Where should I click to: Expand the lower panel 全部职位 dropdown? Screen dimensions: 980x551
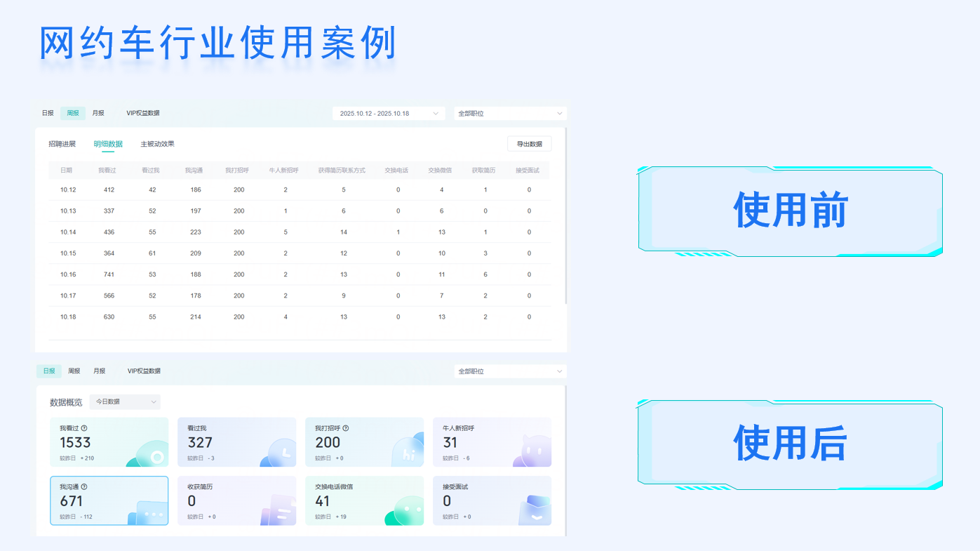(x=510, y=371)
